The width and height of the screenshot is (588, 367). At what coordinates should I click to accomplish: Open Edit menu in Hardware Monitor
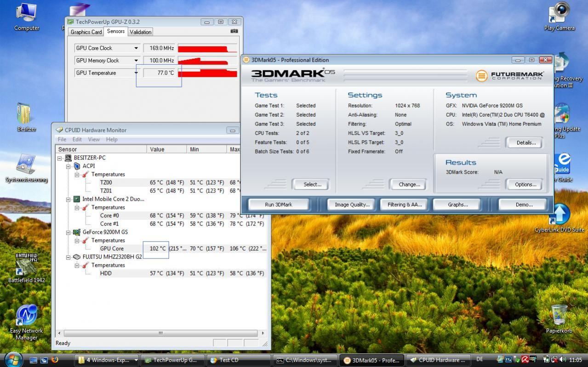point(77,139)
